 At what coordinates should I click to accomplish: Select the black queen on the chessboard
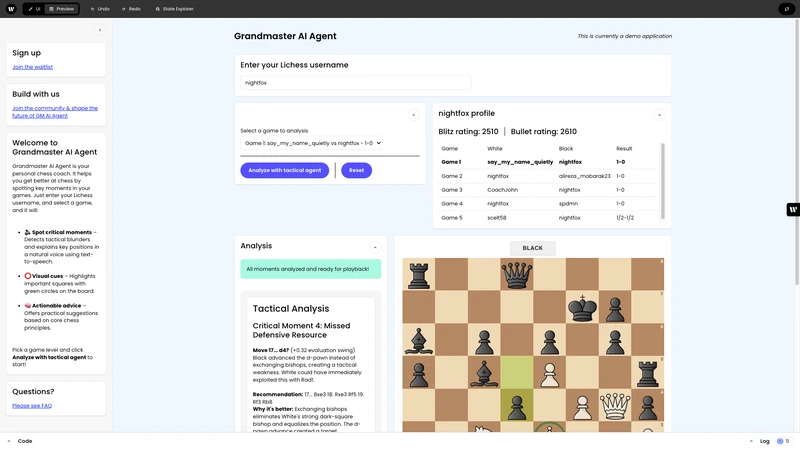(x=517, y=273)
